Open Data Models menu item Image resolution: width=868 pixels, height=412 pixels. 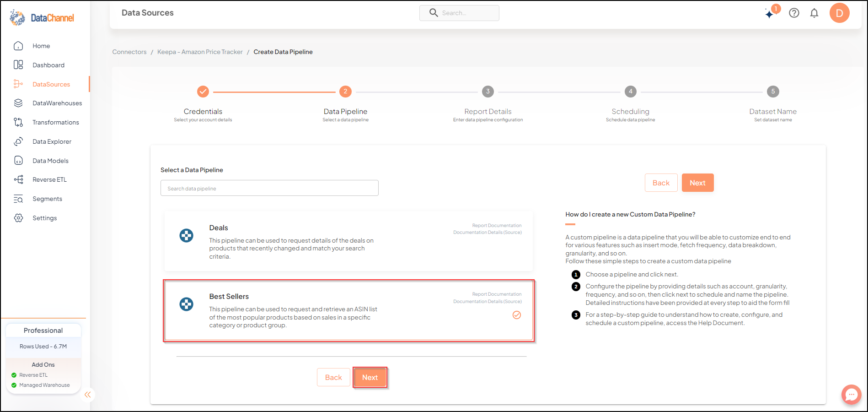pos(50,161)
